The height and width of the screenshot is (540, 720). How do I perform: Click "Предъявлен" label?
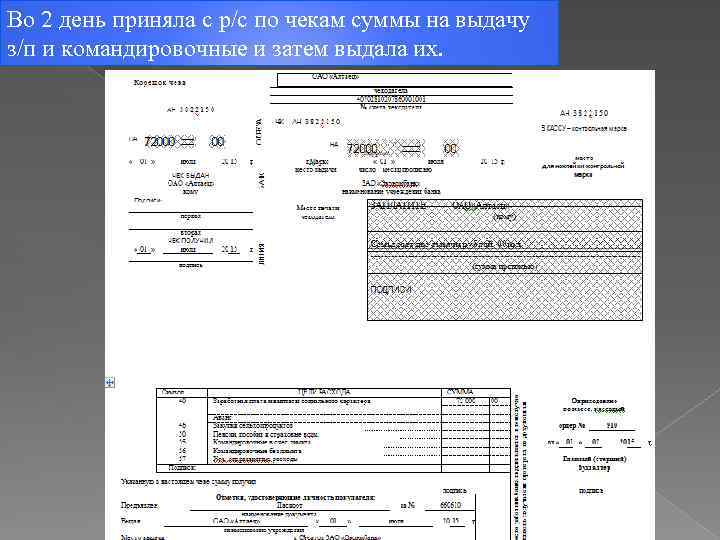[140, 506]
